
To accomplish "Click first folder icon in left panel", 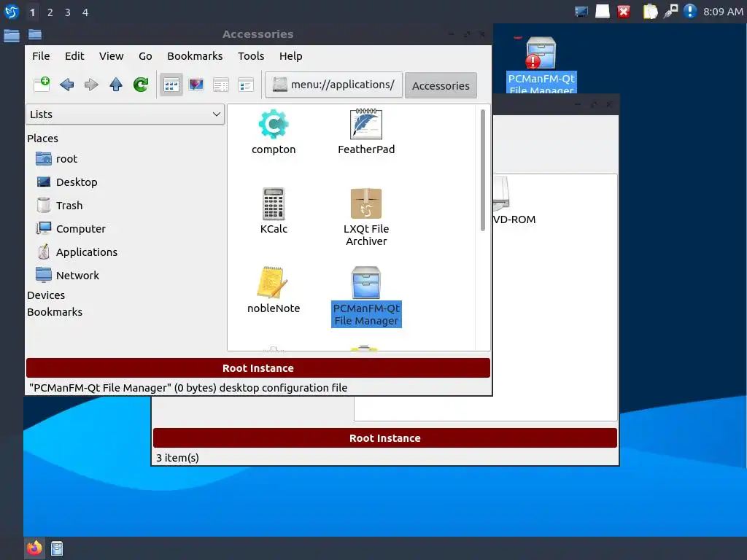I will click(12, 35).
